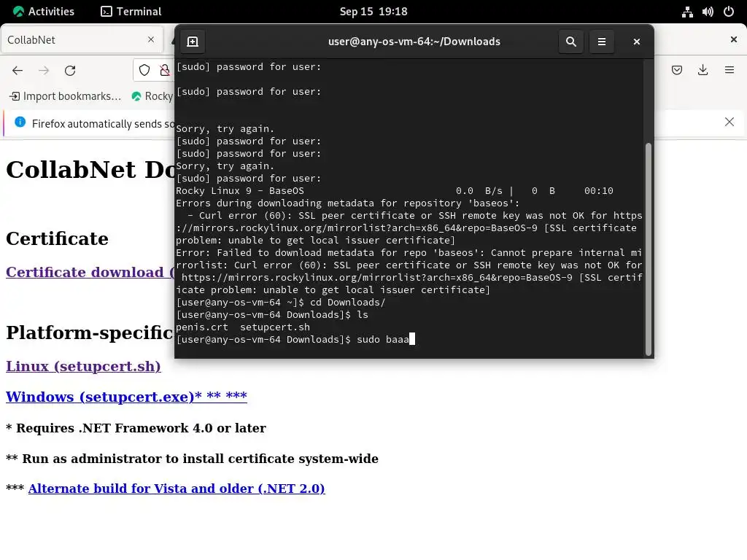Click 'Requires .NET Framework 4.0 or later' text

(x=141, y=428)
